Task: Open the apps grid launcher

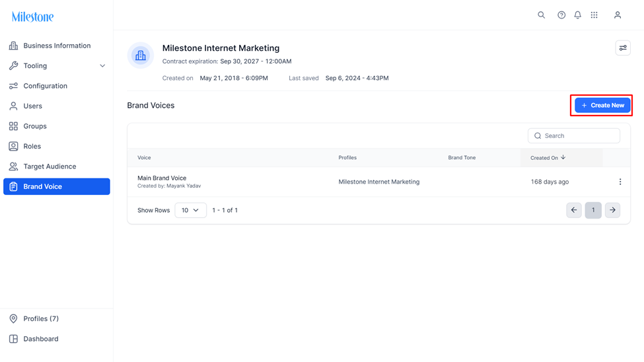Action: (594, 15)
